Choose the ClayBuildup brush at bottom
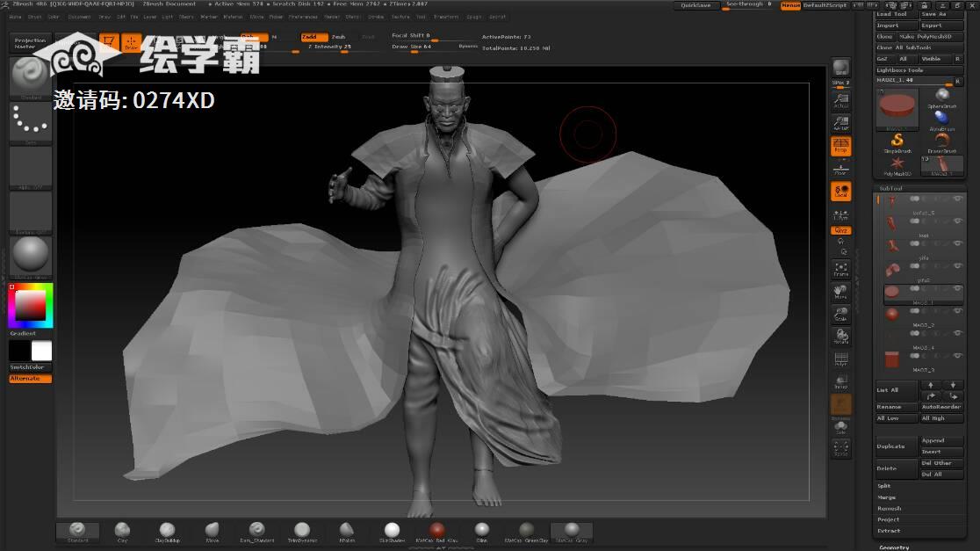Image resolution: width=980 pixels, height=551 pixels. coord(166,531)
